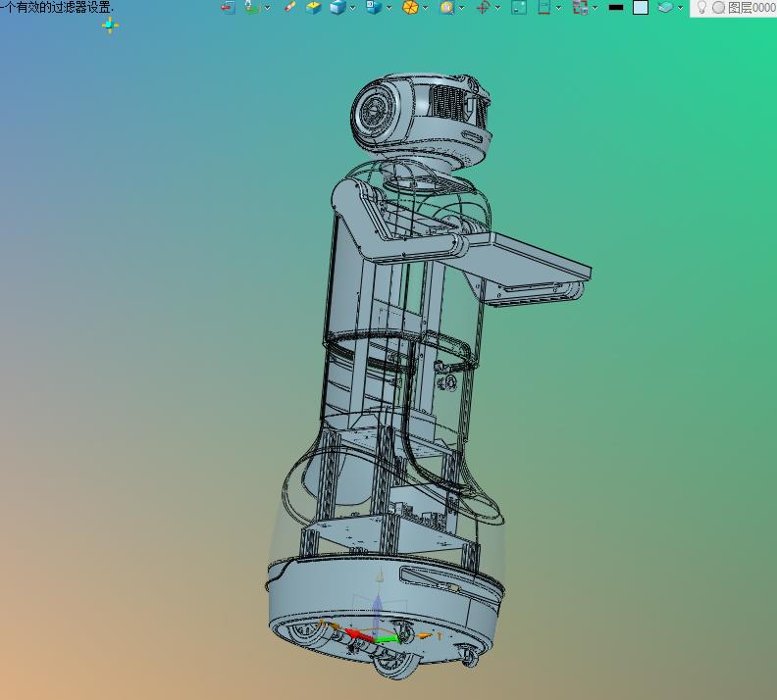This screenshot has width=777, height=700.
Task: Pick the black line color swatch
Action: pos(616,8)
